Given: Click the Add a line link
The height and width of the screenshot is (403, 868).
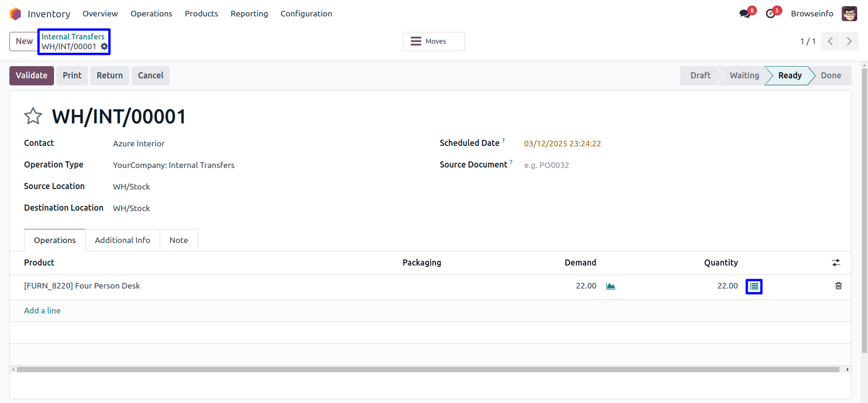Looking at the screenshot, I should [x=42, y=311].
